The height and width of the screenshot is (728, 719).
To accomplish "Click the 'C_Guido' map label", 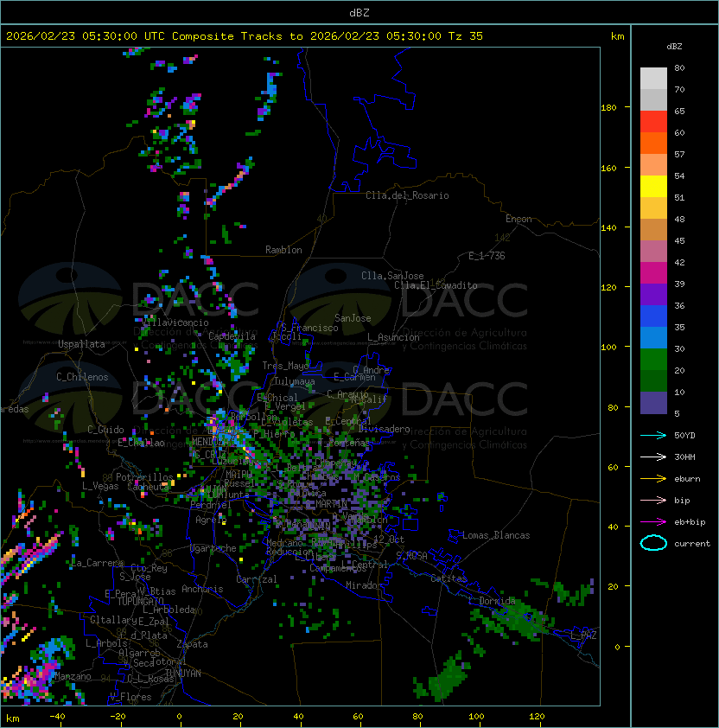I will click(x=105, y=430).
